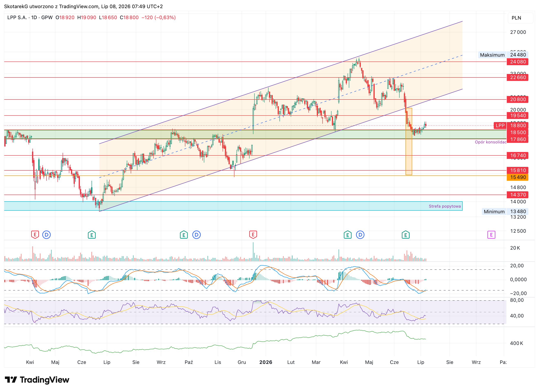
Task: Click the Lis month label on time axis
Action: [x=218, y=362]
